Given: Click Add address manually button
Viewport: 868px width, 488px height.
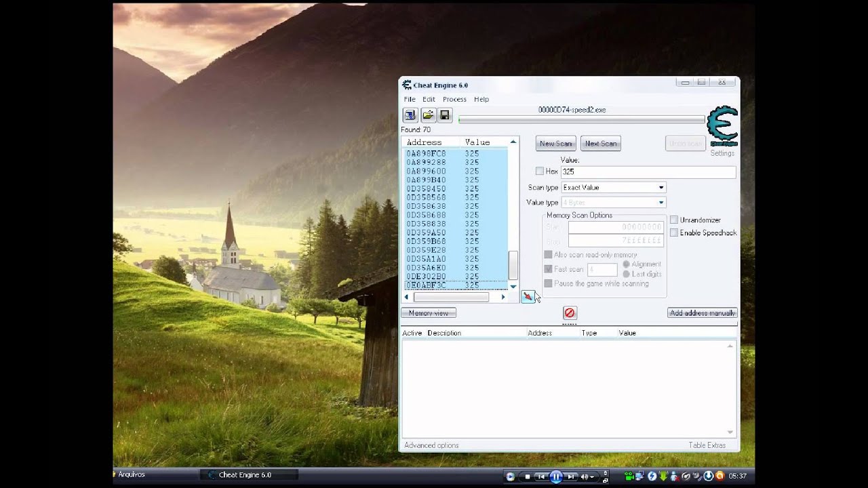Looking at the screenshot, I should pyautogui.click(x=702, y=313).
